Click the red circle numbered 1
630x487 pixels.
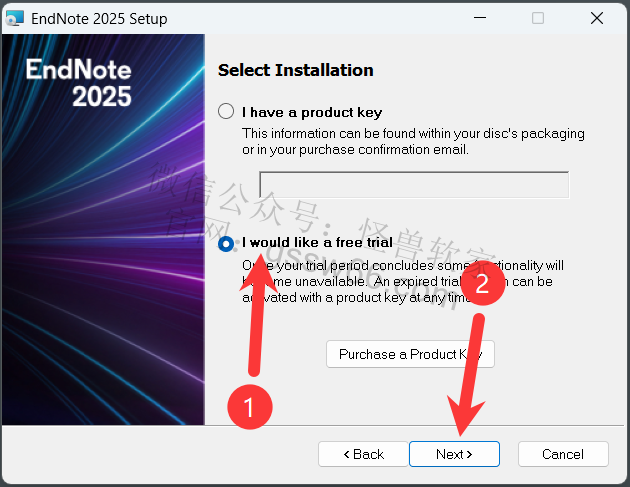247,406
